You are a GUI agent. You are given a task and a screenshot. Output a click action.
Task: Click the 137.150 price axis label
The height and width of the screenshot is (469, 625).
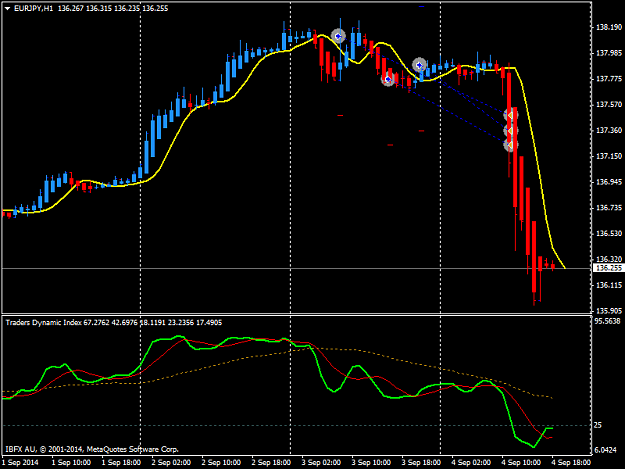(609, 156)
